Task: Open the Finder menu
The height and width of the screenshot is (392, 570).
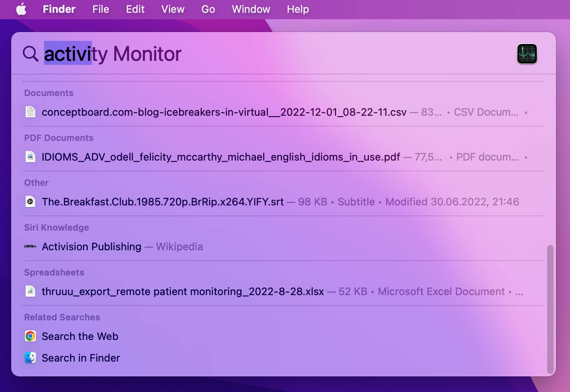Action: (59, 9)
